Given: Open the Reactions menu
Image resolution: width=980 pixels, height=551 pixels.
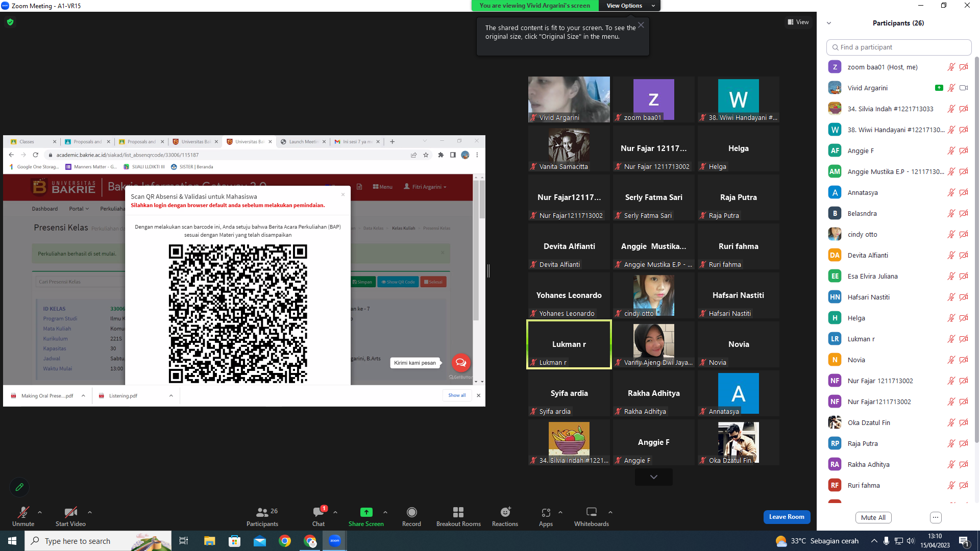Looking at the screenshot, I should tap(505, 516).
